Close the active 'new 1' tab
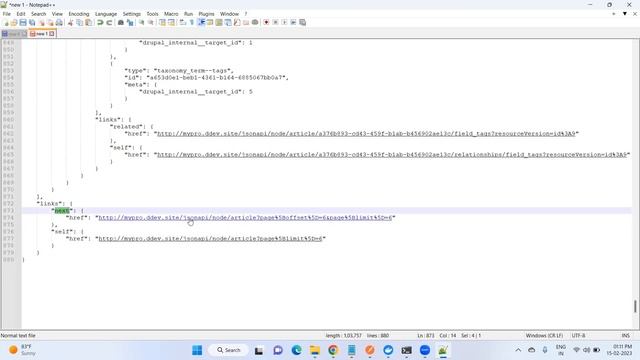 [x=52, y=34]
